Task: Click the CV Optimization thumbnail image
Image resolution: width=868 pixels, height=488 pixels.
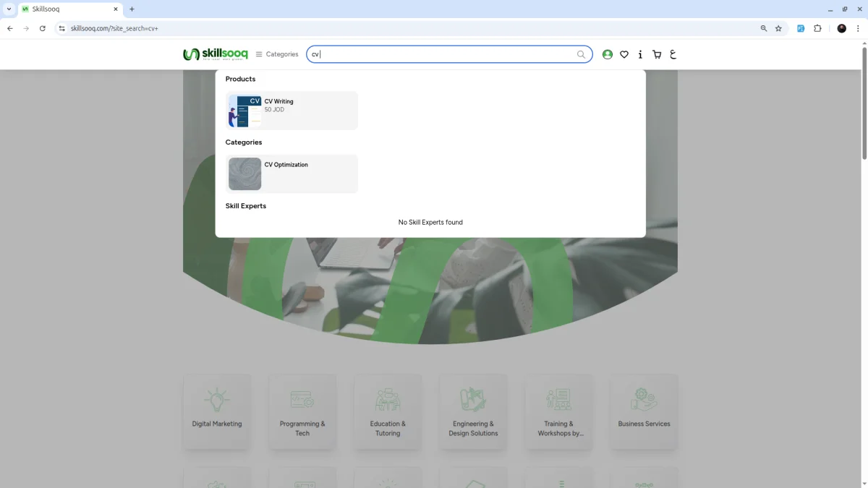Action: pos(244,174)
